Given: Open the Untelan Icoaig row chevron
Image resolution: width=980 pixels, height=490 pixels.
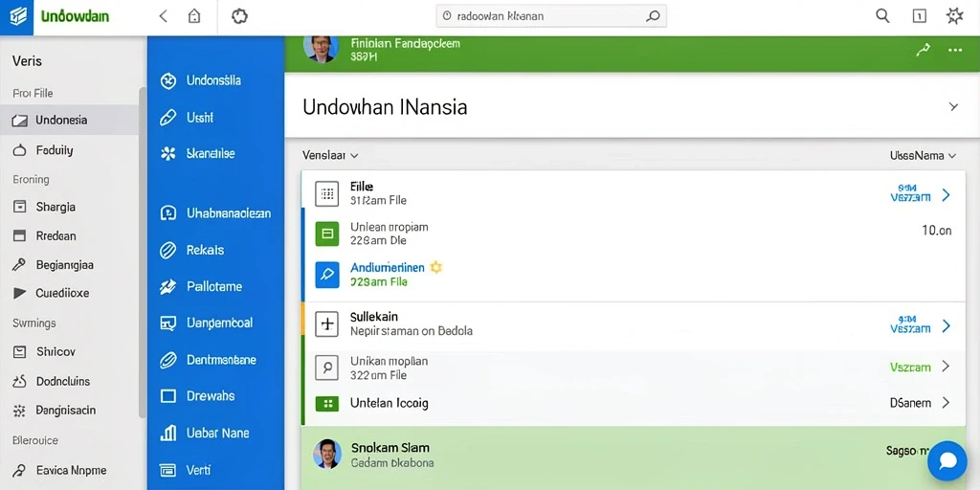Looking at the screenshot, I should [946, 403].
